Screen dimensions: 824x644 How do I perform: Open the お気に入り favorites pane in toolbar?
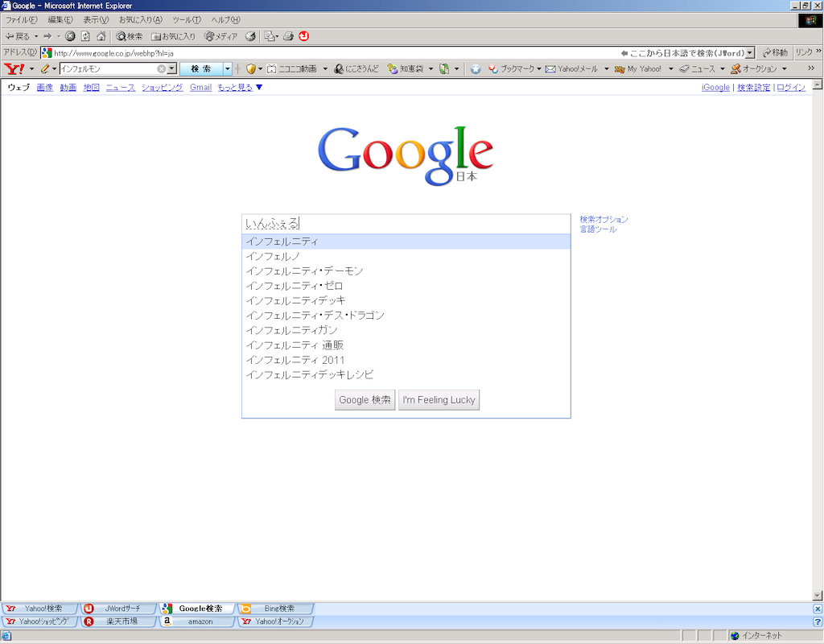173,36
